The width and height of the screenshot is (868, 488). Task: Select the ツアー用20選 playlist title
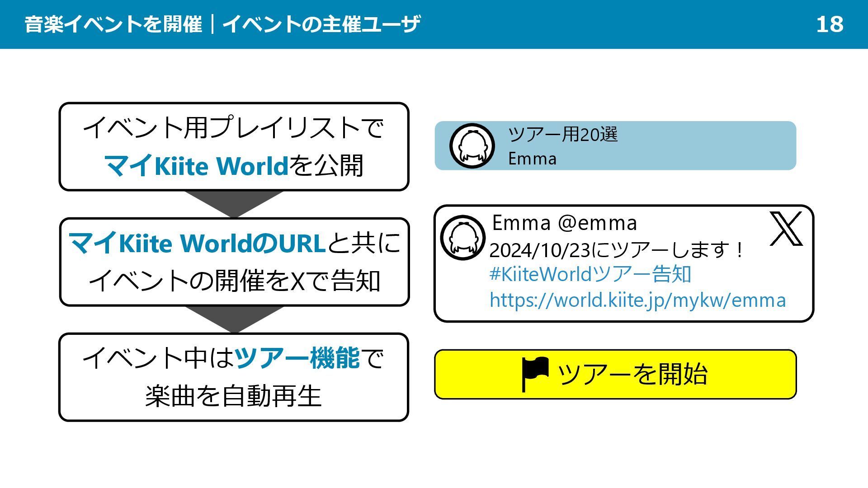pyautogui.click(x=563, y=134)
